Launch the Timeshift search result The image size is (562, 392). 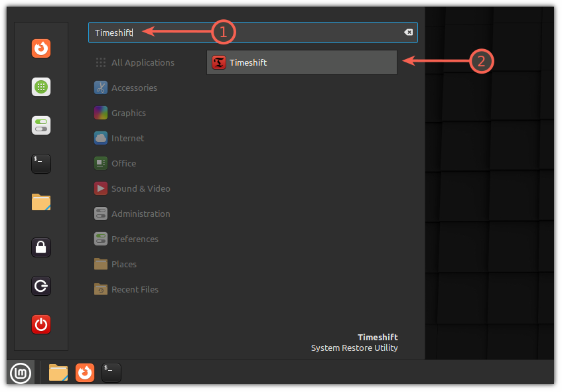302,62
